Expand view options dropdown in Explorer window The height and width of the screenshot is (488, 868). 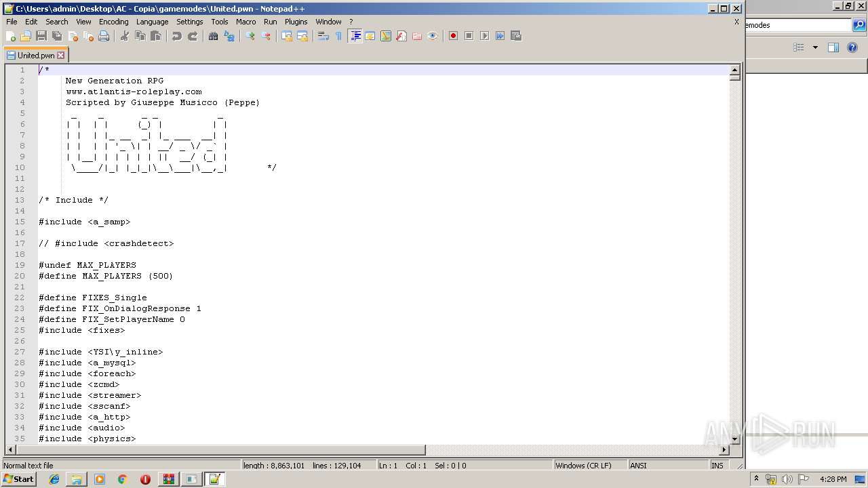click(815, 47)
